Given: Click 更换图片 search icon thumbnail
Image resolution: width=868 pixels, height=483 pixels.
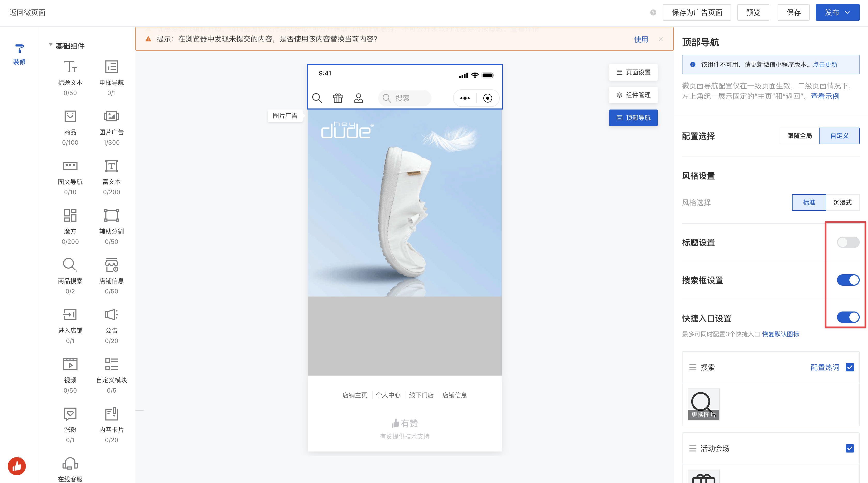Looking at the screenshot, I should [703, 404].
